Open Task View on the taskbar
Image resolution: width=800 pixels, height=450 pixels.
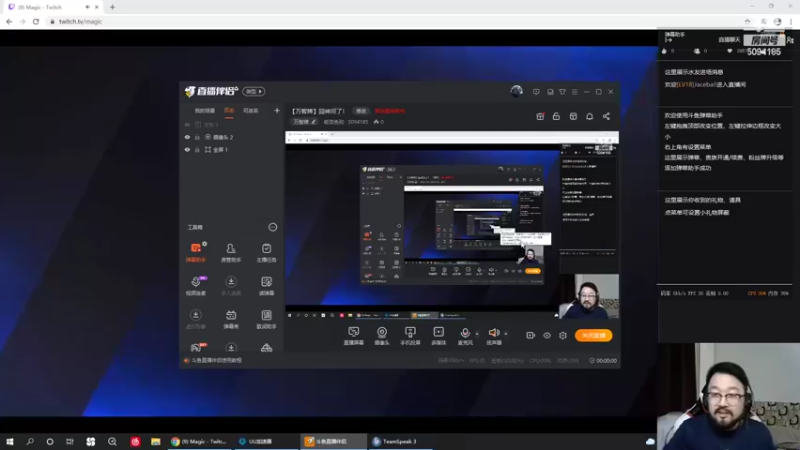coord(70,441)
